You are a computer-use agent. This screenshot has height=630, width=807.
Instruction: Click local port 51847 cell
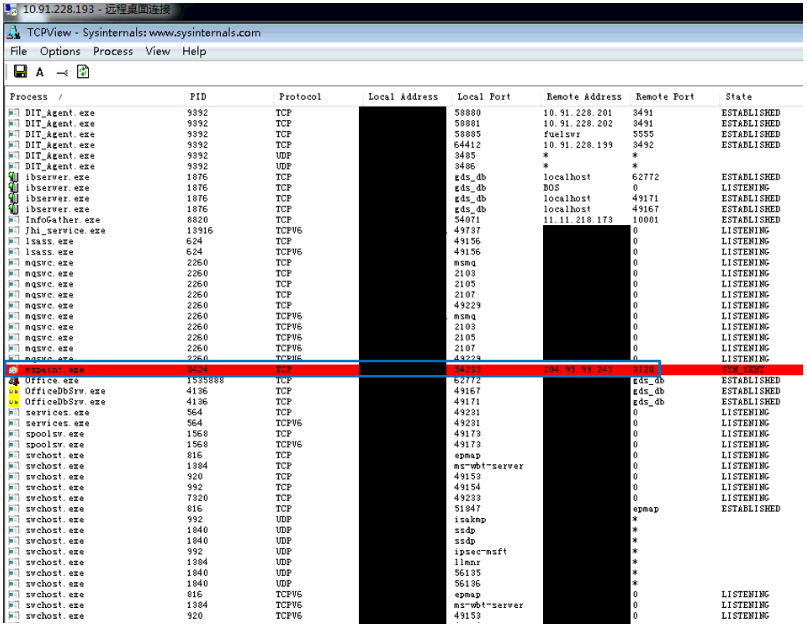coord(467,509)
